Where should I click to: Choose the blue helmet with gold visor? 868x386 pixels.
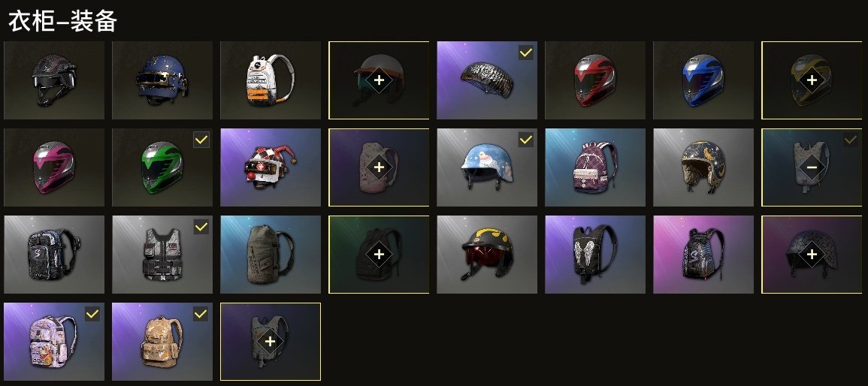pos(162,80)
